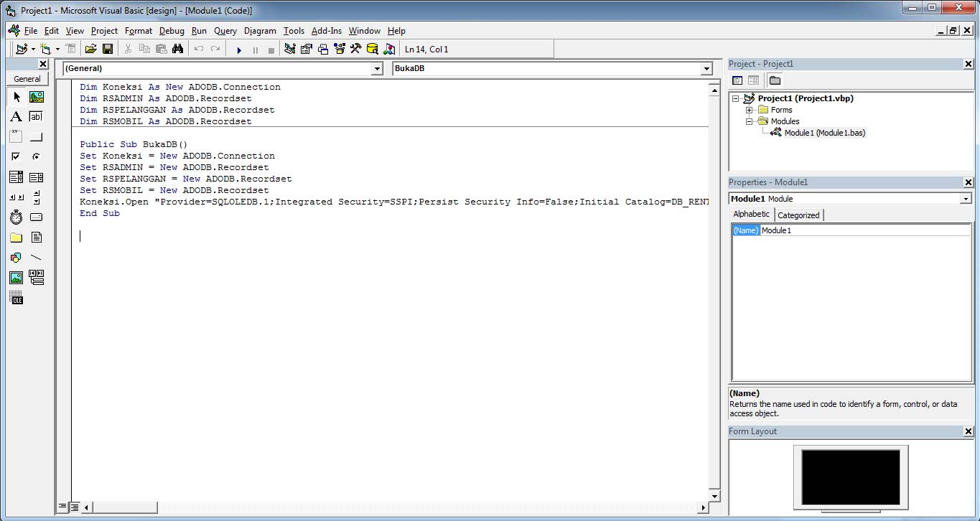Click the Break pause toolbar button
The image size is (980, 521).
pyautogui.click(x=256, y=50)
